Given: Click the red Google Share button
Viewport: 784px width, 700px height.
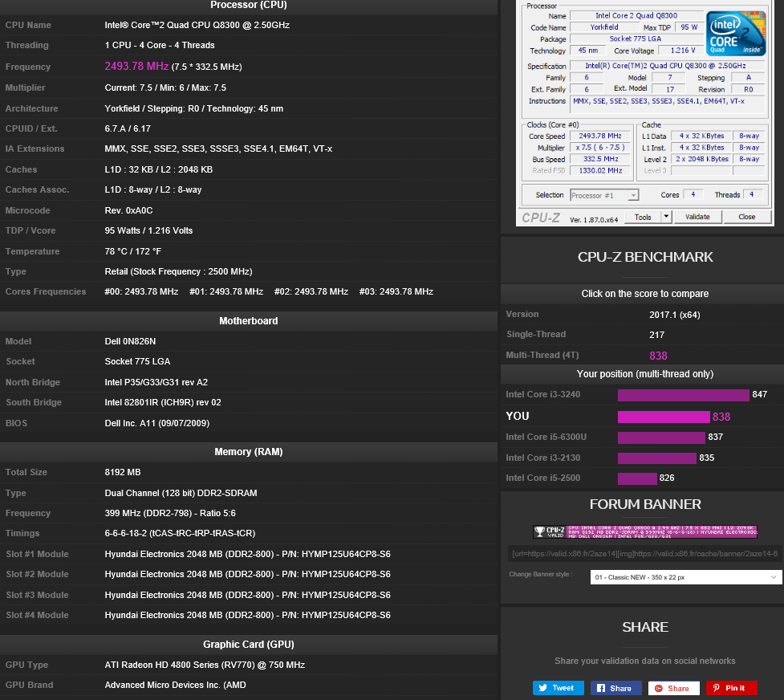Looking at the screenshot, I should [673, 688].
